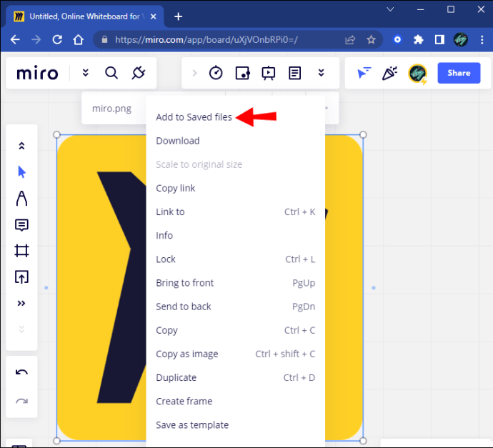This screenshot has width=493, height=448.
Task: Click the reactions party popper icon
Action: click(x=389, y=73)
